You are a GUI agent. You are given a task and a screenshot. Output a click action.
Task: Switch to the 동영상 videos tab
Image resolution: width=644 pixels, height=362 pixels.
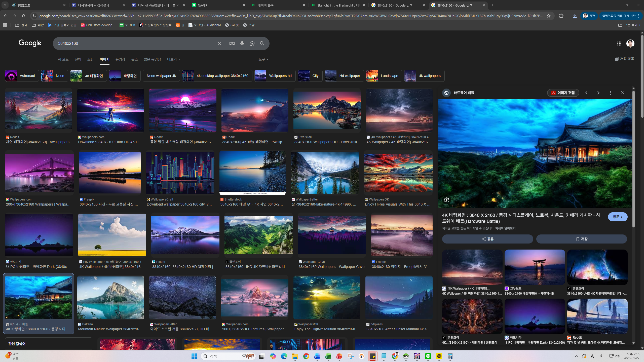(120, 59)
